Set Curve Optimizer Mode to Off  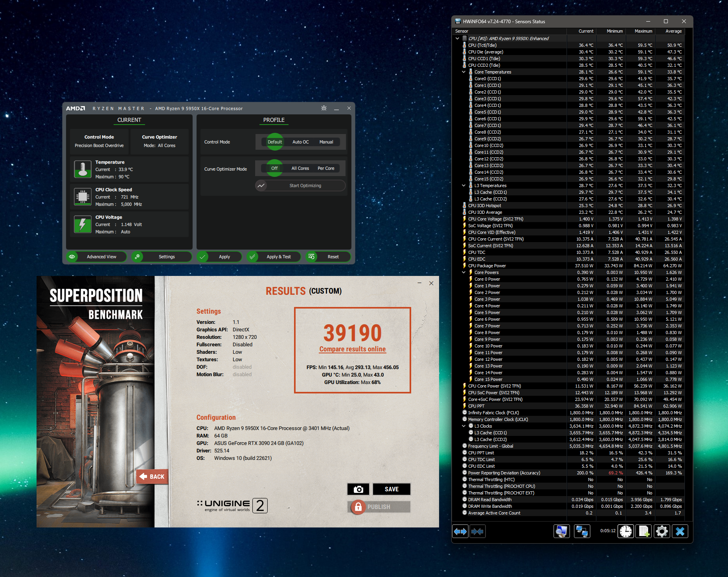pos(274,168)
